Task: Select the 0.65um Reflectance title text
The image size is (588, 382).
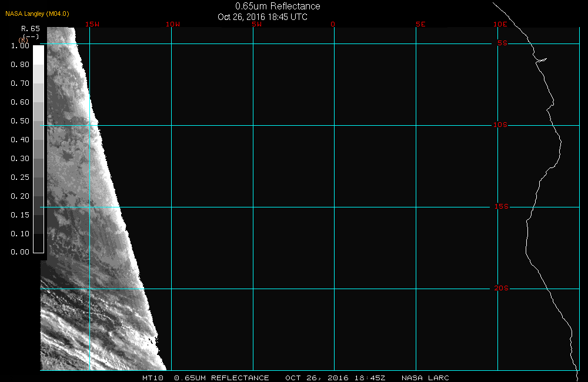Action: pyautogui.click(x=278, y=6)
